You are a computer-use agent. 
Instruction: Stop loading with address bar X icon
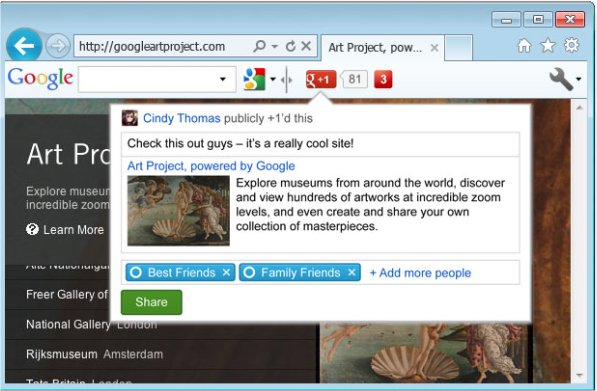[x=306, y=46]
